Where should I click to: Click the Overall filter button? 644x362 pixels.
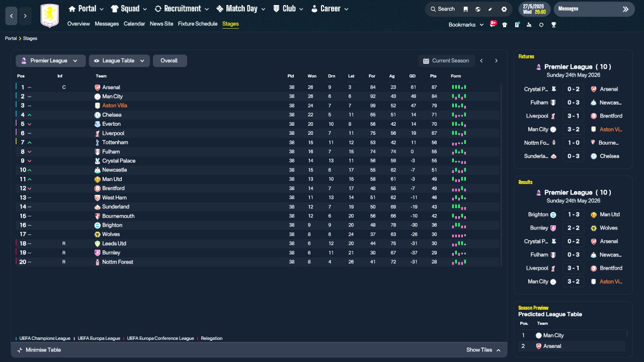pyautogui.click(x=170, y=61)
